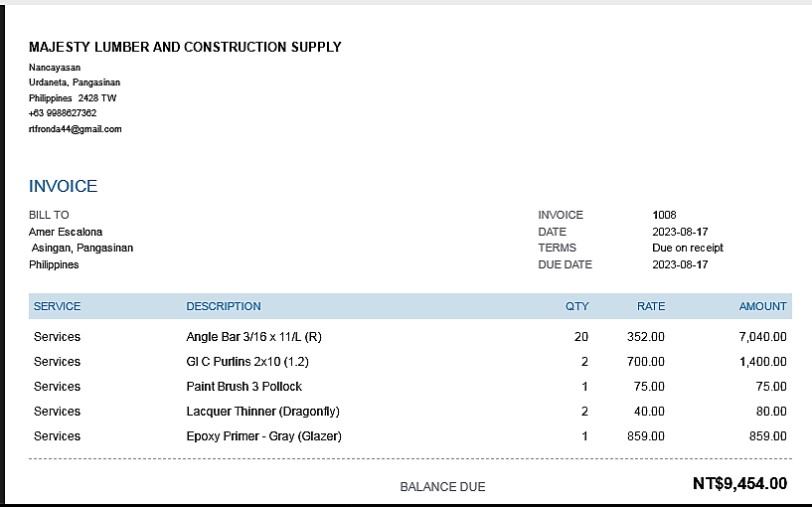
Task: Click the Majesty Lumber company name heading
Action: pyautogui.click(x=185, y=47)
